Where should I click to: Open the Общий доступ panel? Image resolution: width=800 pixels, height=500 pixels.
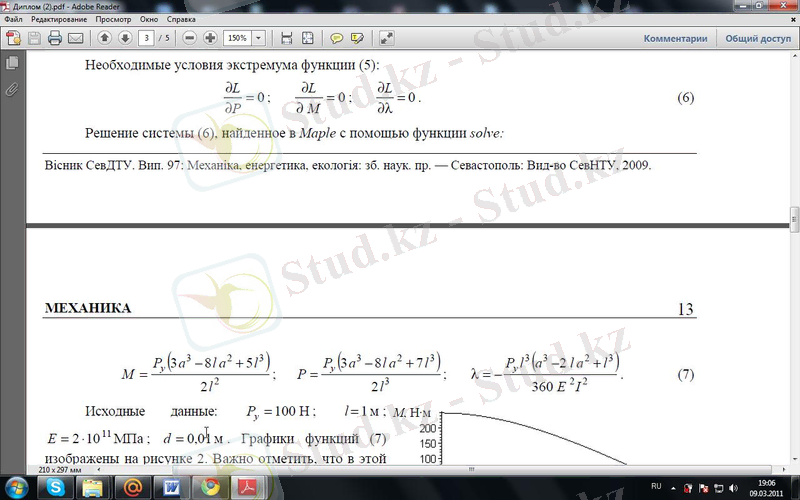[758, 38]
